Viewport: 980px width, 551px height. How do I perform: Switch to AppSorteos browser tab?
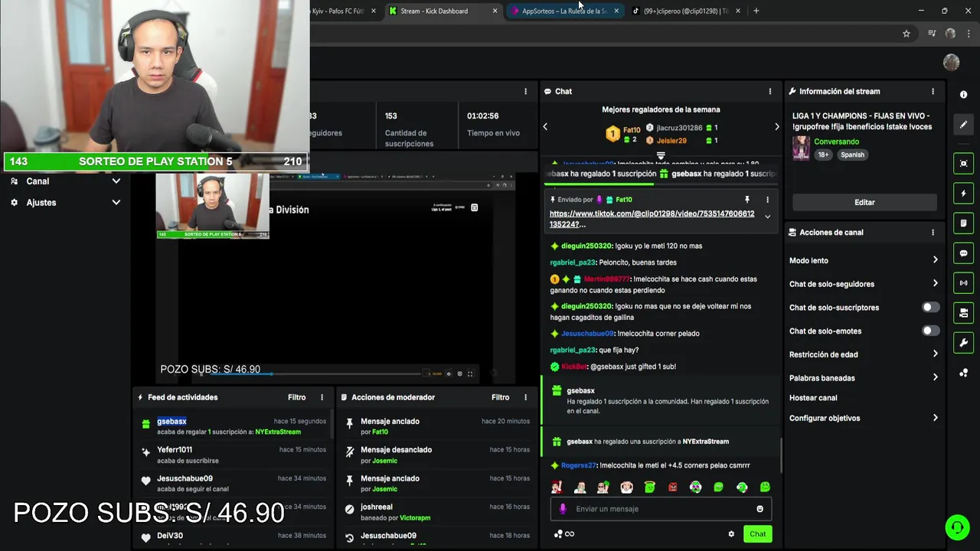564,11
